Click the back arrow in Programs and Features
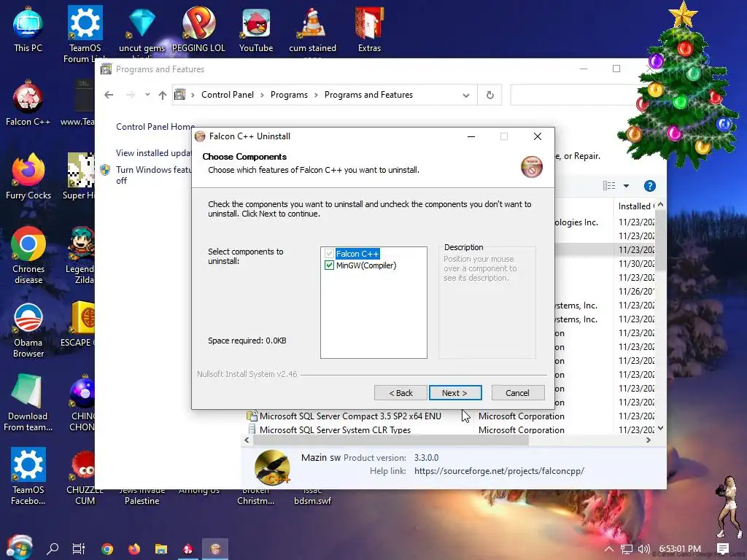This screenshot has height=560, width=747. (109, 95)
